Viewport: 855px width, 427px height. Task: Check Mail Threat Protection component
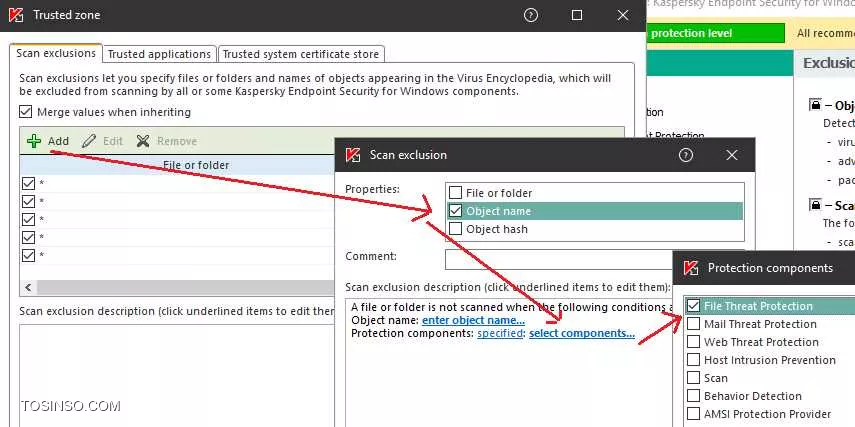(693, 324)
